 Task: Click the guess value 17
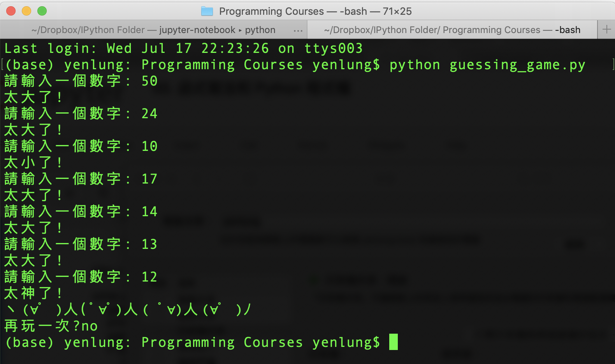[x=149, y=179]
